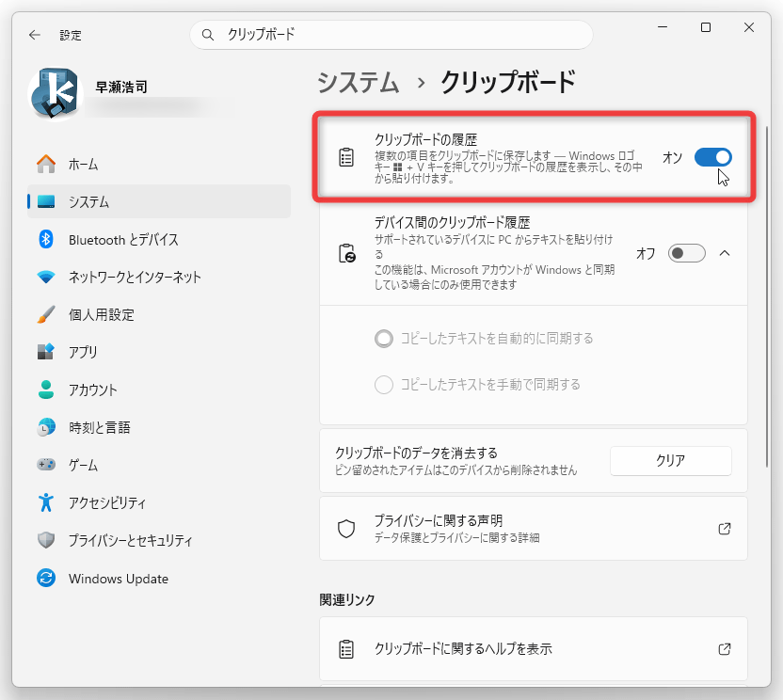Open ゲーム settings

[x=159, y=465]
